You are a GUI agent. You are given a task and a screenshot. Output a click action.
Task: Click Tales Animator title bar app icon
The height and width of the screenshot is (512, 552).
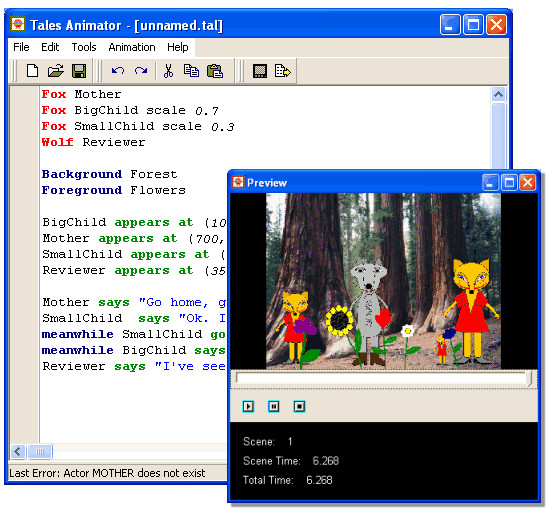[x=18, y=24]
